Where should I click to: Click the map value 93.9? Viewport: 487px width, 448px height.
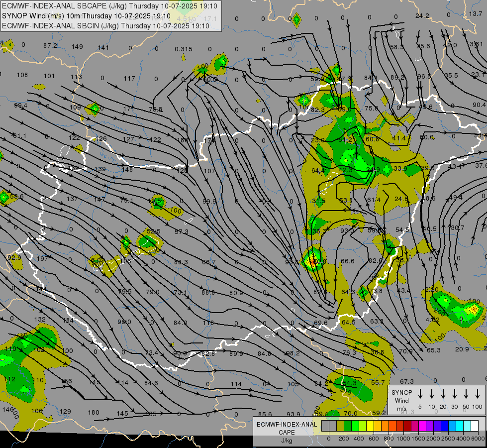pos(293,414)
